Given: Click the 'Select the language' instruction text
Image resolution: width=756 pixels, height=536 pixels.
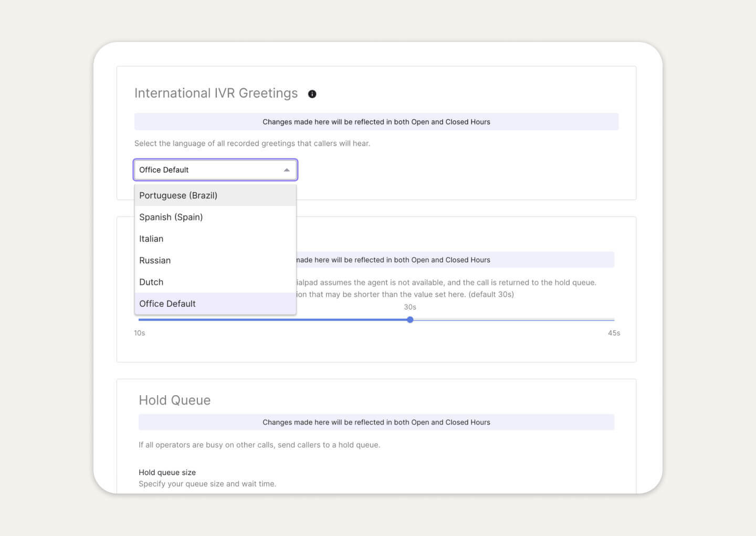Looking at the screenshot, I should click(x=252, y=143).
